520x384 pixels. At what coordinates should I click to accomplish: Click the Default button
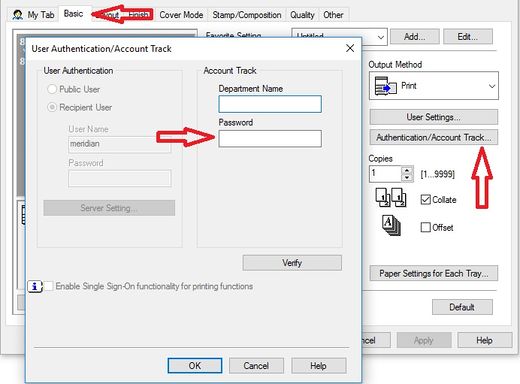tap(462, 307)
